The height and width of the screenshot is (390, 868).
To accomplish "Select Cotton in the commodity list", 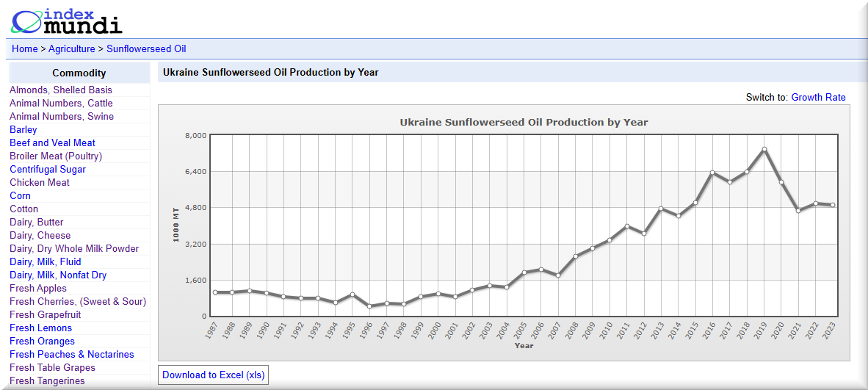I will click(24, 209).
